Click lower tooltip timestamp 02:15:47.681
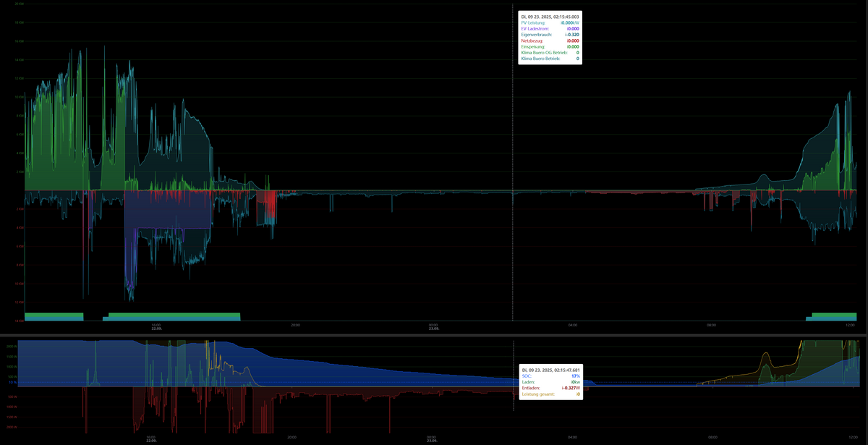 tap(550, 370)
